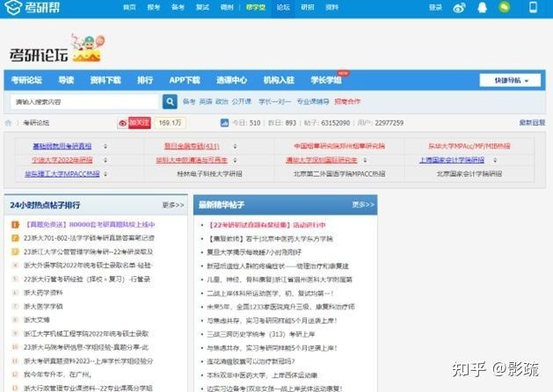Open the mobile phone icon in top bar
Screen dimensions: 553x392
533,7
